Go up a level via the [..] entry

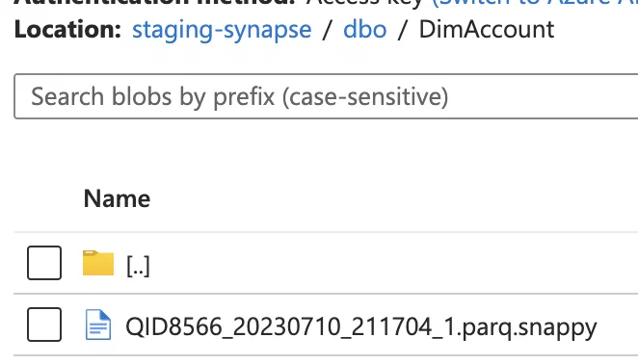coord(139,266)
